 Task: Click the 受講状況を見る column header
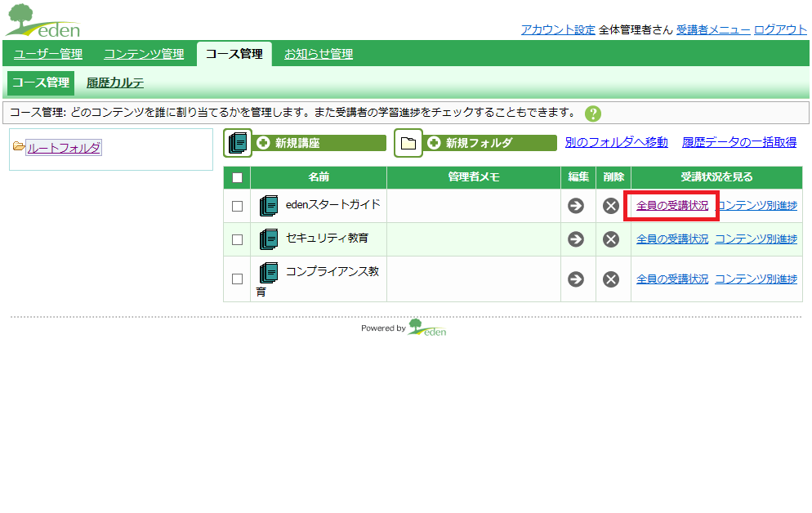pos(716,177)
